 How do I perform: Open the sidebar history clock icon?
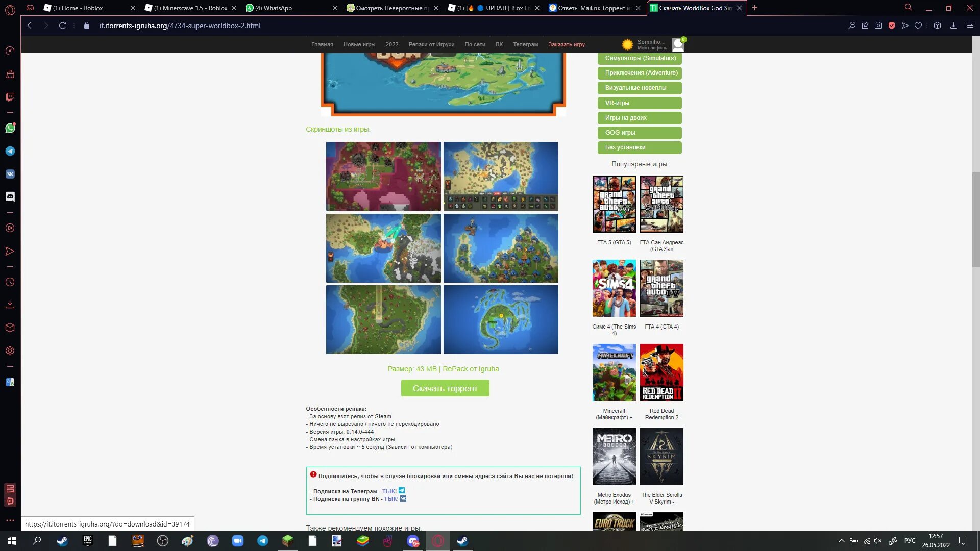point(10,282)
